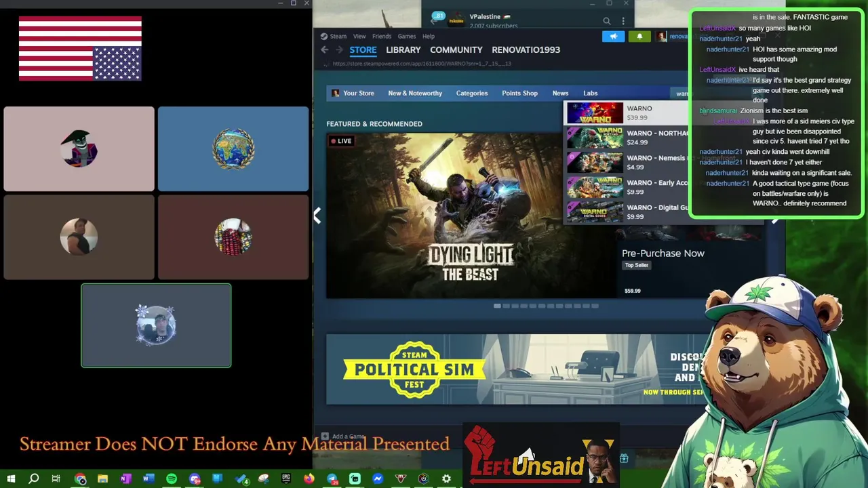Open the Points Shop link
868x488 pixels.
[520, 93]
